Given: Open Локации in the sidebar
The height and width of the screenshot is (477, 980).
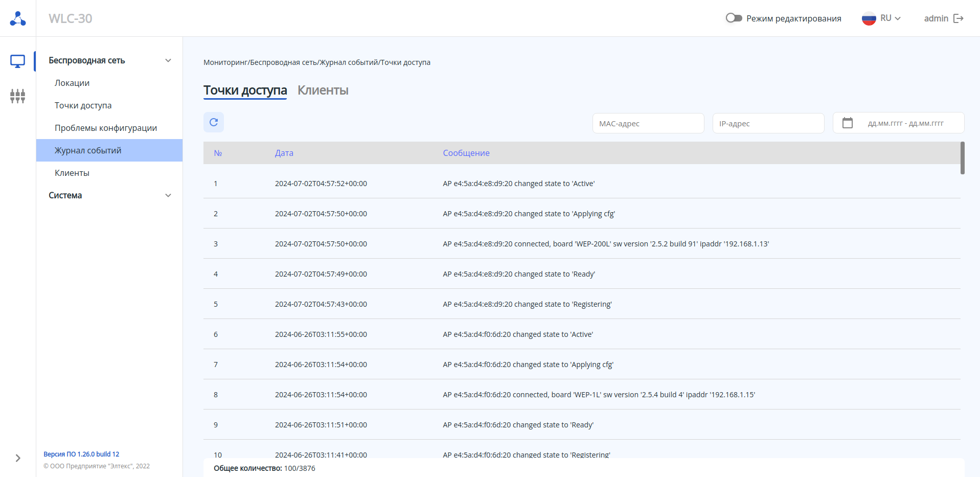Looking at the screenshot, I should (72, 83).
